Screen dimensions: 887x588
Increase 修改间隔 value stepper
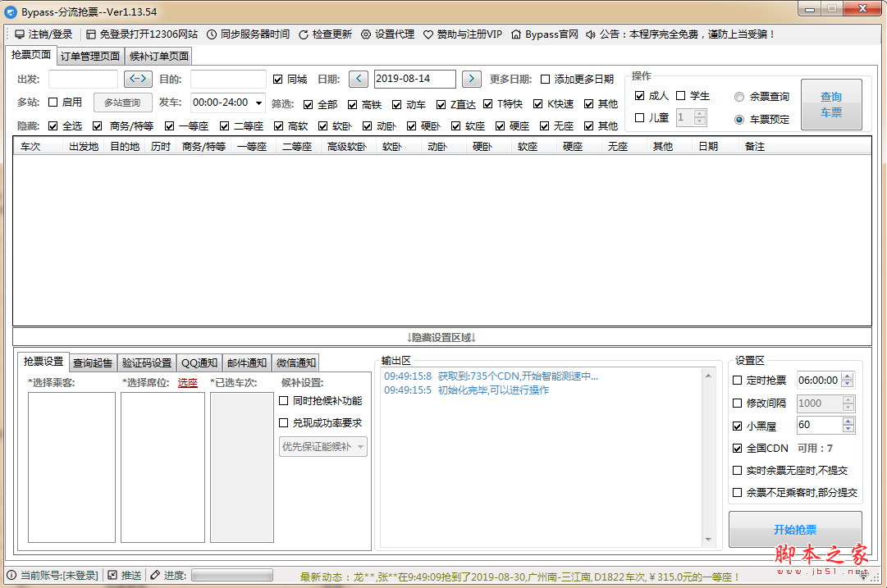pyautogui.click(x=848, y=399)
